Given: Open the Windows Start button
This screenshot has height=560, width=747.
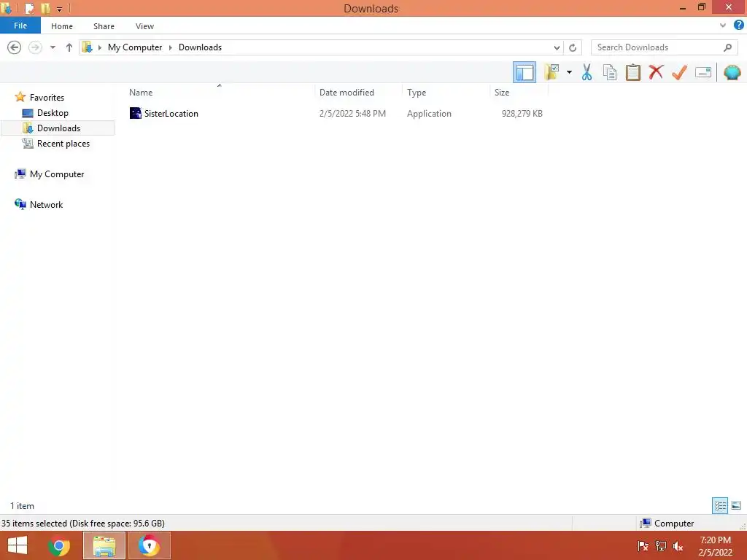Looking at the screenshot, I should [x=18, y=545].
